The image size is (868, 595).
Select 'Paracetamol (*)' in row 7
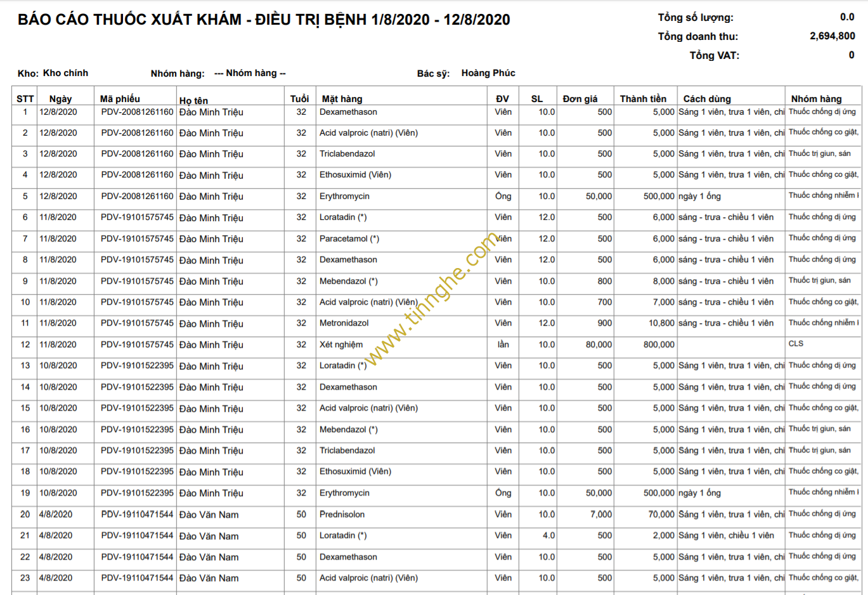(349, 239)
